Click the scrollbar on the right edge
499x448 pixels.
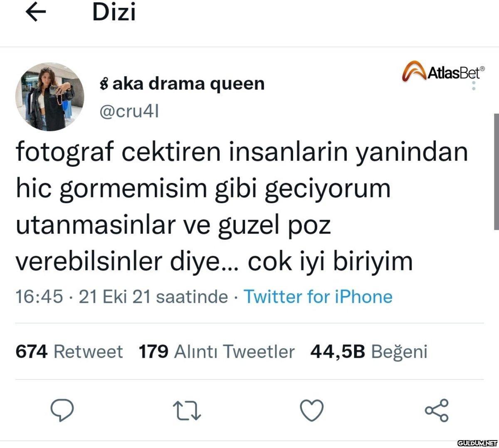[496, 171]
